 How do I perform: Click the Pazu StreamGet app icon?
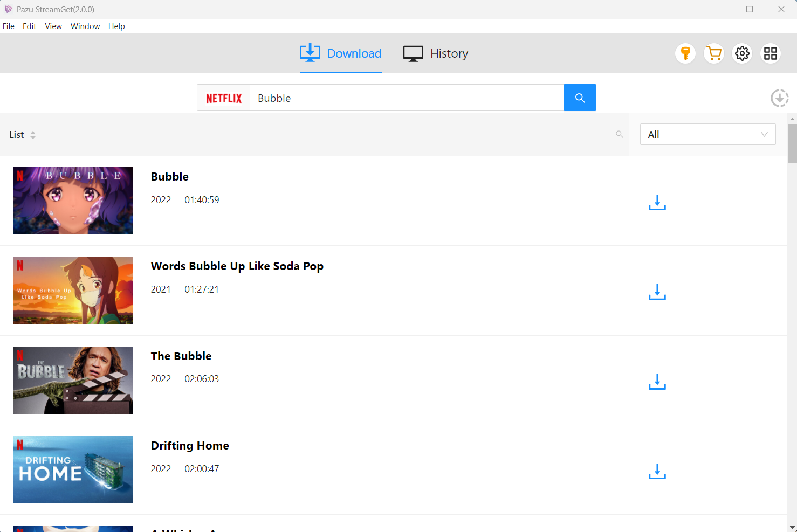point(8,9)
